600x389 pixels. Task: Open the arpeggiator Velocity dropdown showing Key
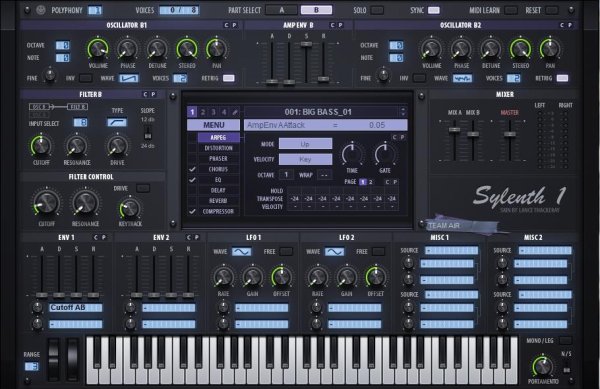pyautogui.click(x=305, y=159)
